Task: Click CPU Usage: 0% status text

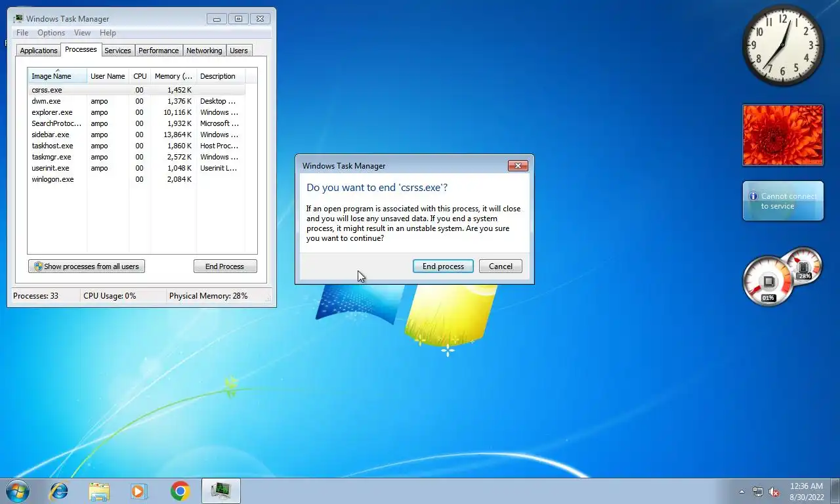Action: click(x=110, y=296)
